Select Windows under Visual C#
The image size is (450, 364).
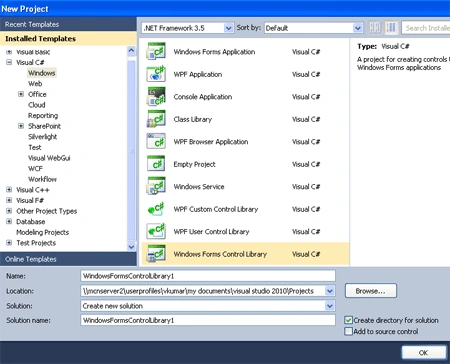(x=42, y=73)
